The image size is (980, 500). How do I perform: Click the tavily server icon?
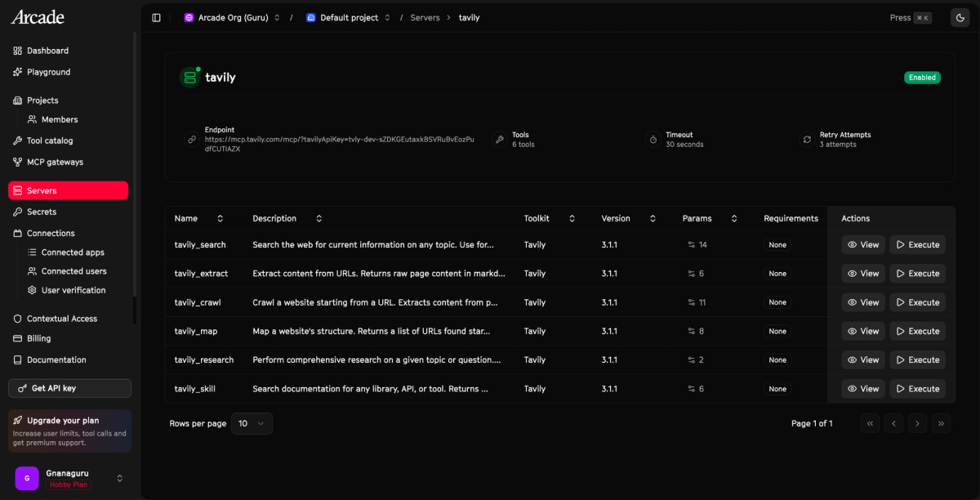pyautogui.click(x=190, y=78)
